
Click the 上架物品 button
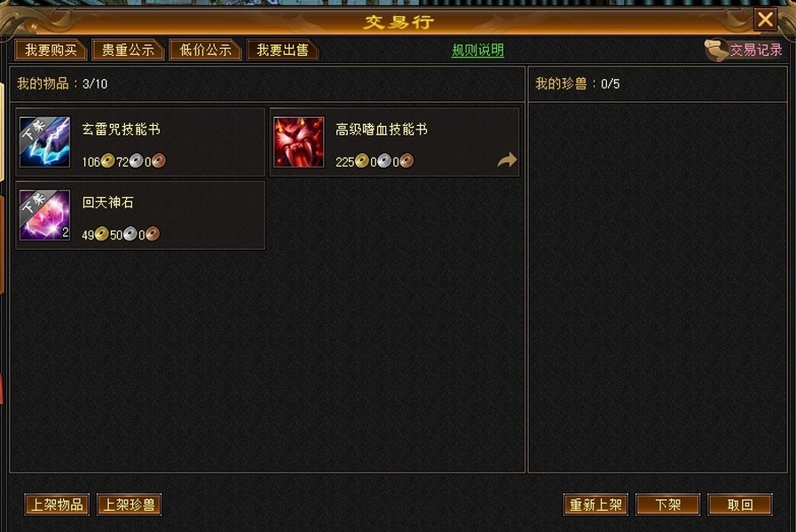click(x=57, y=505)
